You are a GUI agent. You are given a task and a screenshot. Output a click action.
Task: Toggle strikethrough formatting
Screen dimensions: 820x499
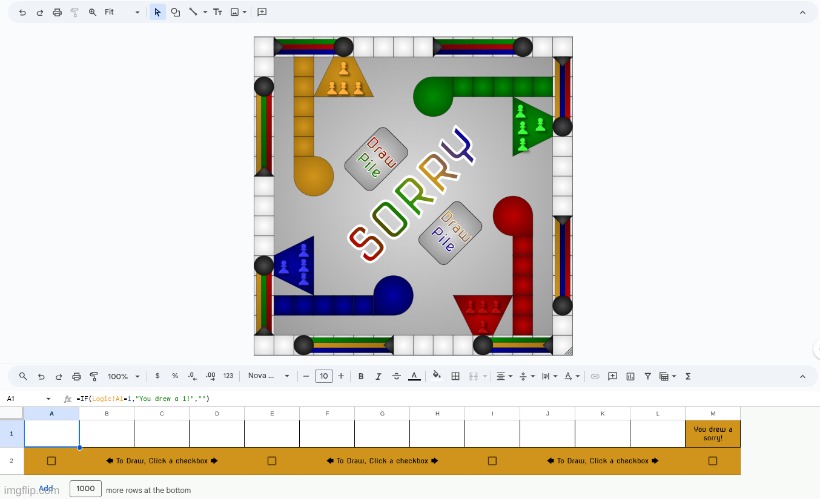[396, 376]
